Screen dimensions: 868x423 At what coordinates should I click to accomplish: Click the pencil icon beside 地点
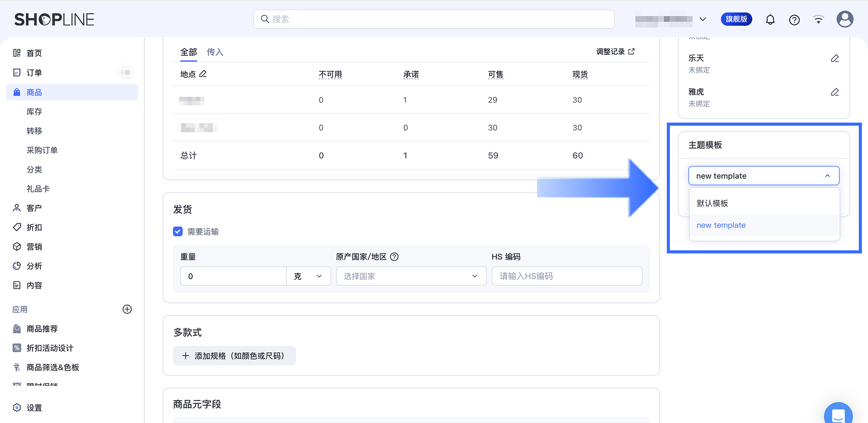click(x=203, y=74)
